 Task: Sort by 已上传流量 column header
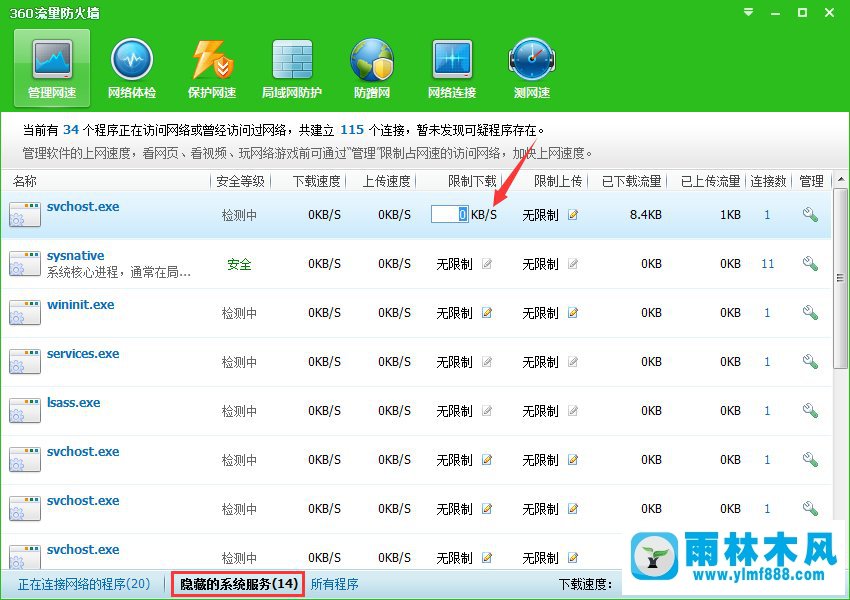pyautogui.click(x=711, y=181)
